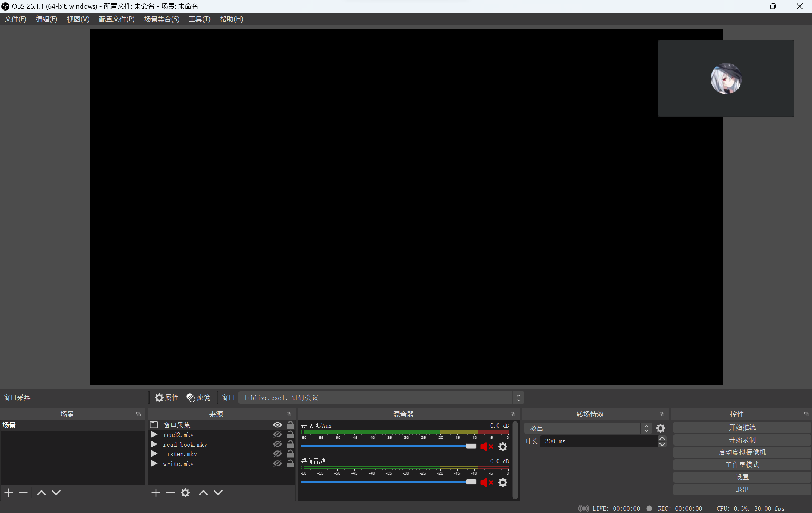Open the 帮助(H) menu
This screenshot has width=812, height=513.
click(x=232, y=19)
